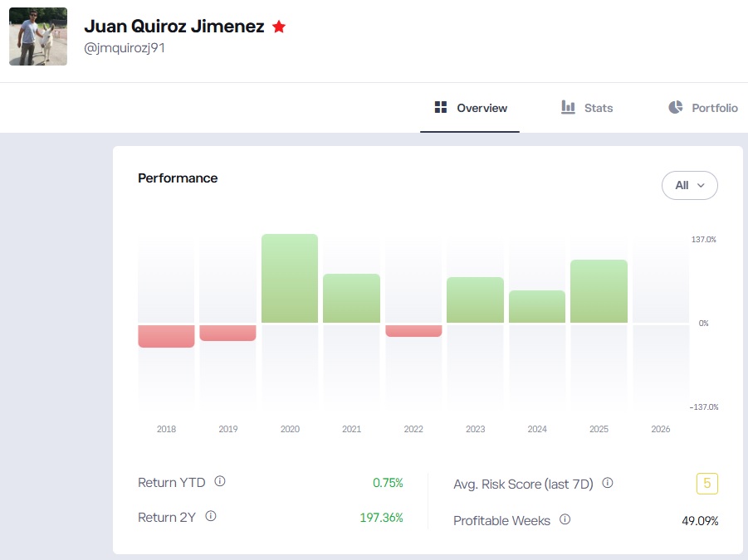The image size is (748, 560).
Task: Switch to the Portfolio tab
Action: (702, 108)
